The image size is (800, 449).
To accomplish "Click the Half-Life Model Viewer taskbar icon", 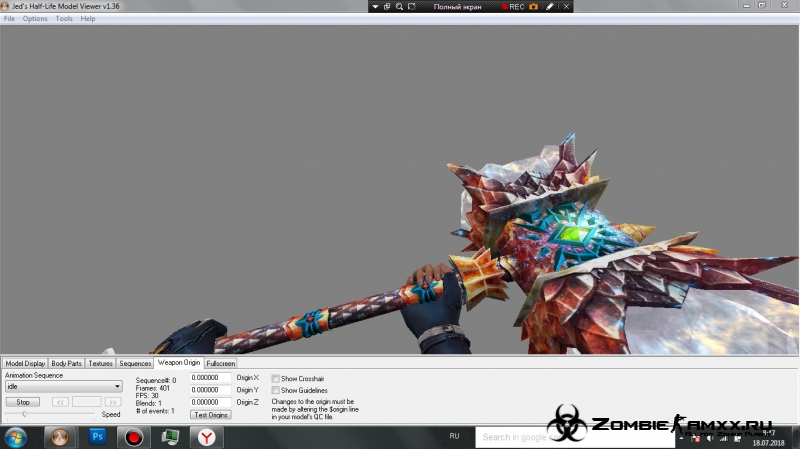I will [60, 437].
